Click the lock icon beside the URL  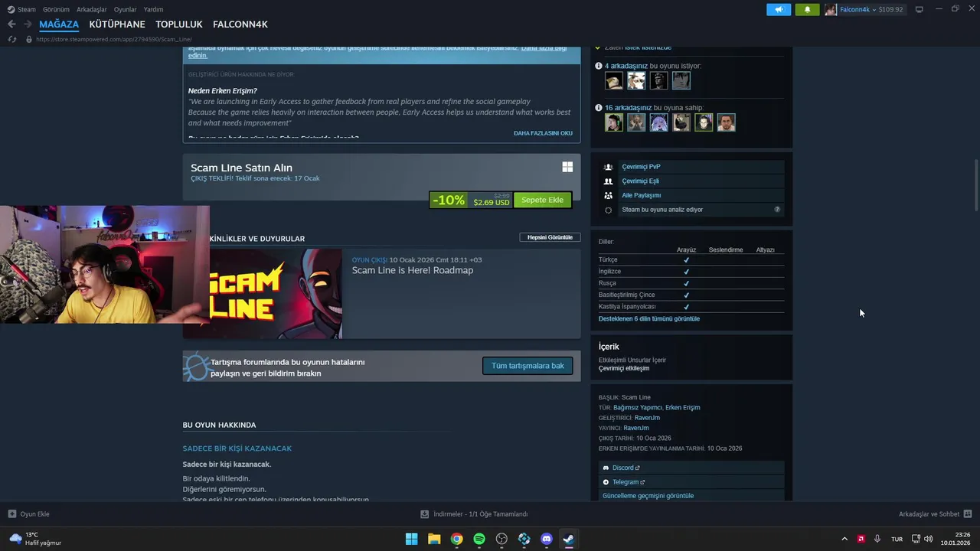pyautogui.click(x=29, y=39)
